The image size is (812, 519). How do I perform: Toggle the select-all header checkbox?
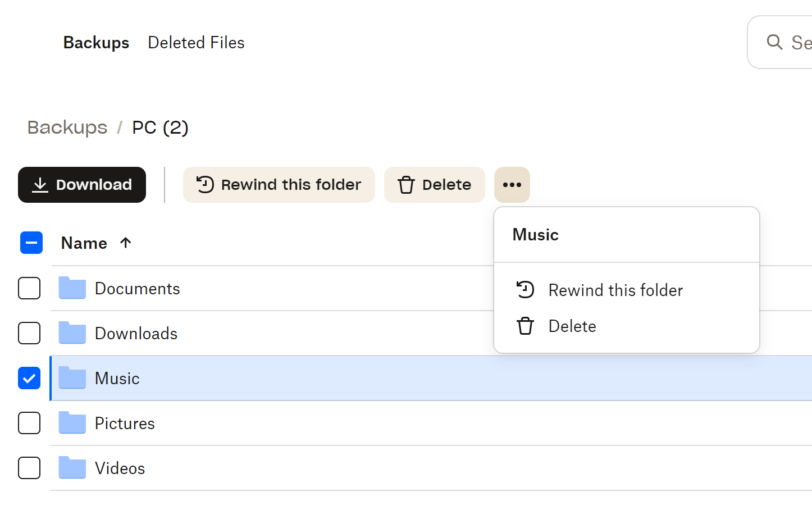(31, 243)
